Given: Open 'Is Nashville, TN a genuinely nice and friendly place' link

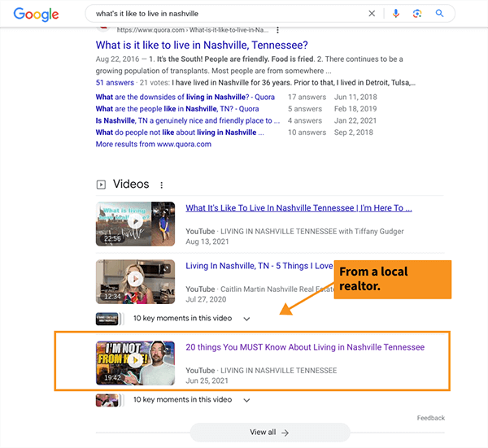Looking at the screenshot, I should click(x=188, y=120).
